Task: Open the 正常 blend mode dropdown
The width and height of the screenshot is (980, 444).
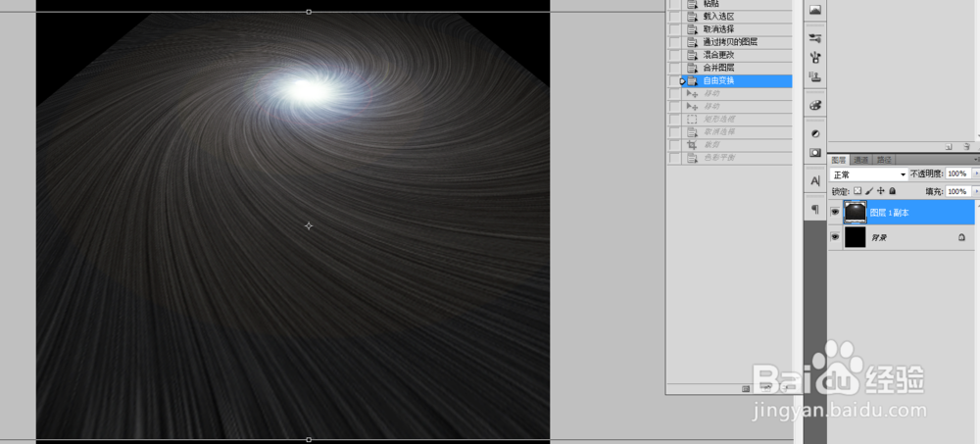Action: point(868,174)
